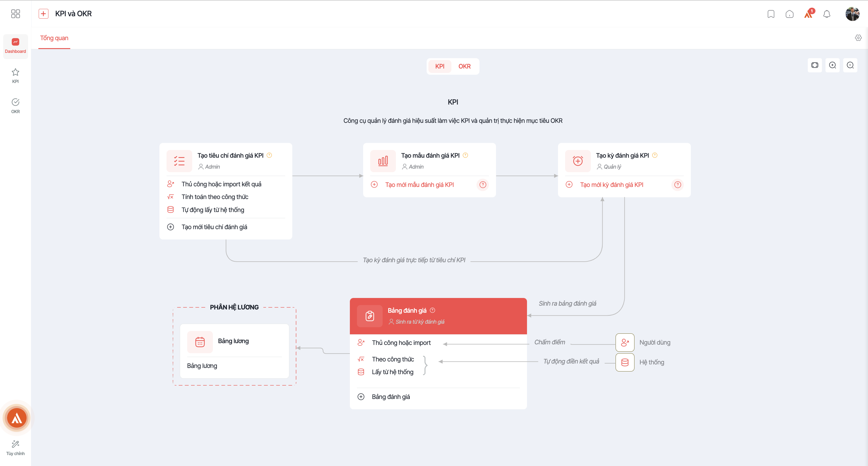
Task: Open the Tổng quan tab
Action: [x=54, y=38]
